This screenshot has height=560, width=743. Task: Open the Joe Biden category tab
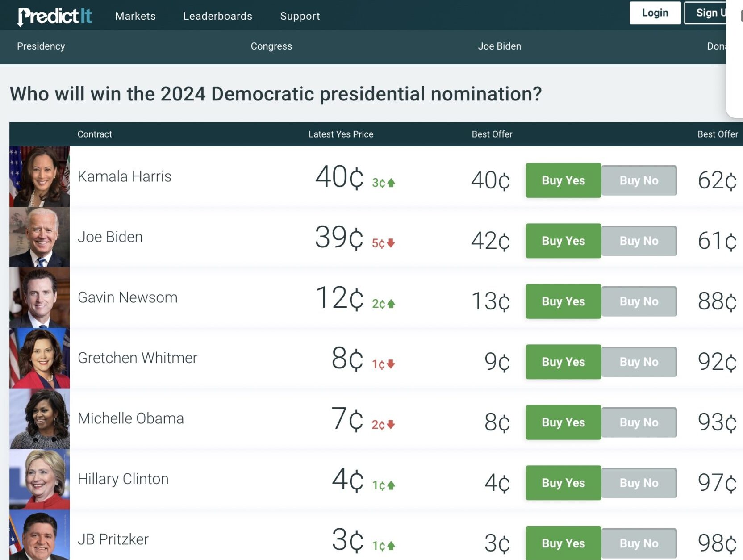point(499,46)
